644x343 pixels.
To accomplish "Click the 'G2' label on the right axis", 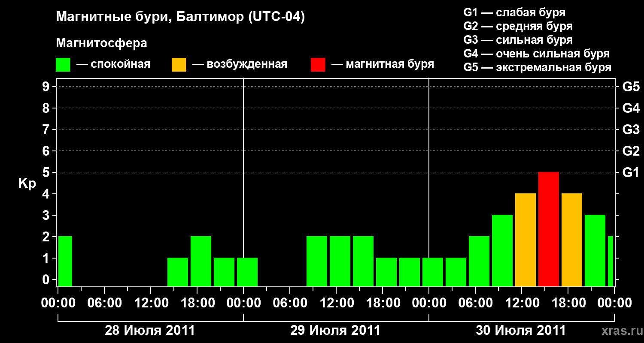I will point(631,151).
